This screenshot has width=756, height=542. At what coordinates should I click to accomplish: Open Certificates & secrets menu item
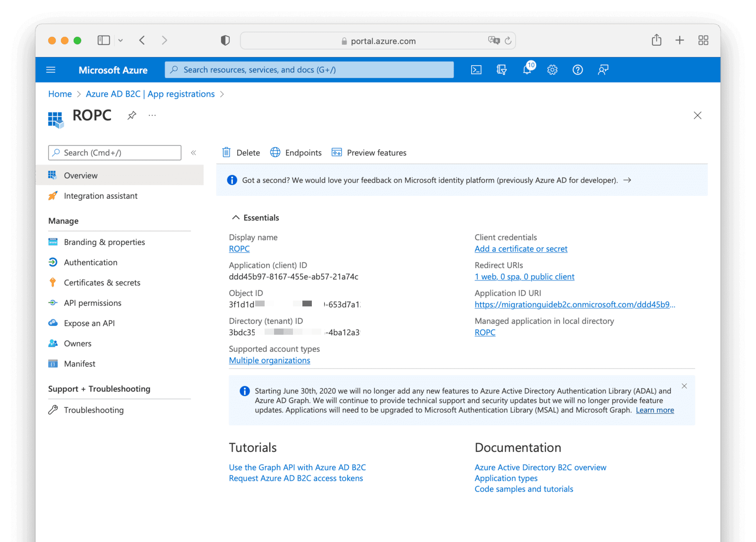click(102, 283)
